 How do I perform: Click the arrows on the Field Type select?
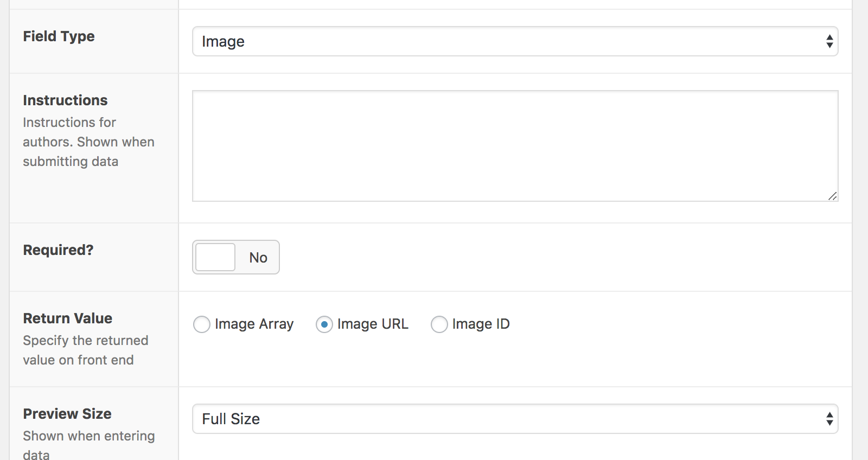tap(829, 41)
